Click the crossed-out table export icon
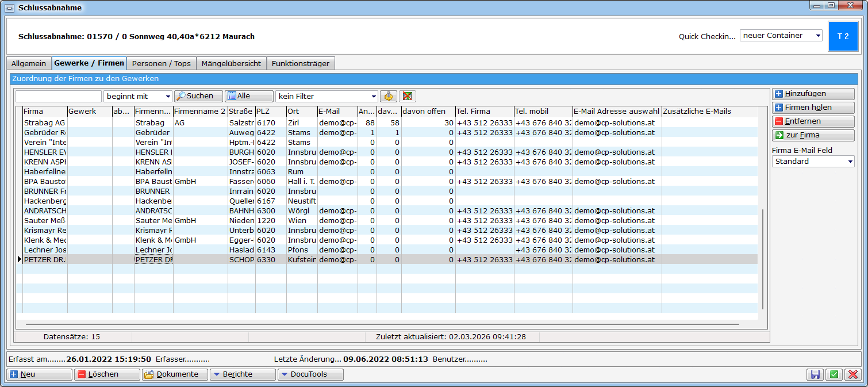Screen dimensions: 868x387 408,96
